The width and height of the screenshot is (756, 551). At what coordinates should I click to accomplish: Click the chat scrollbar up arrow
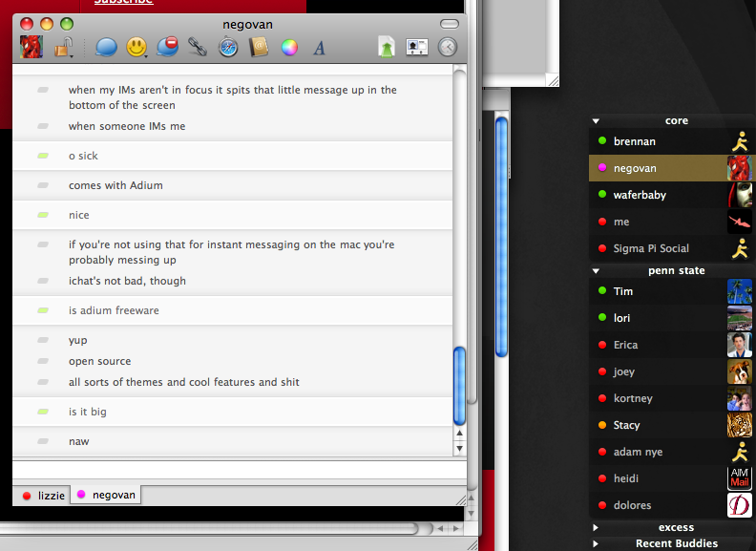pyautogui.click(x=459, y=434)
